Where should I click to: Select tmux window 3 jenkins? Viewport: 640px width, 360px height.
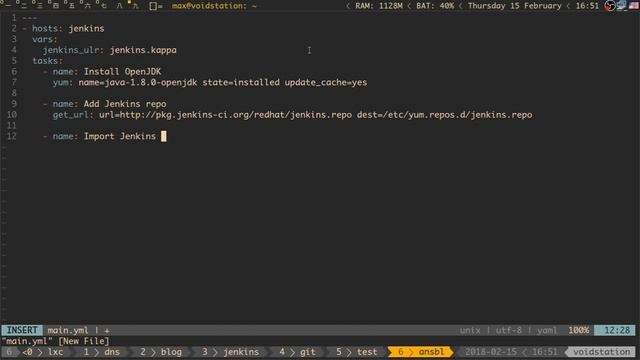tap(230, 352)
